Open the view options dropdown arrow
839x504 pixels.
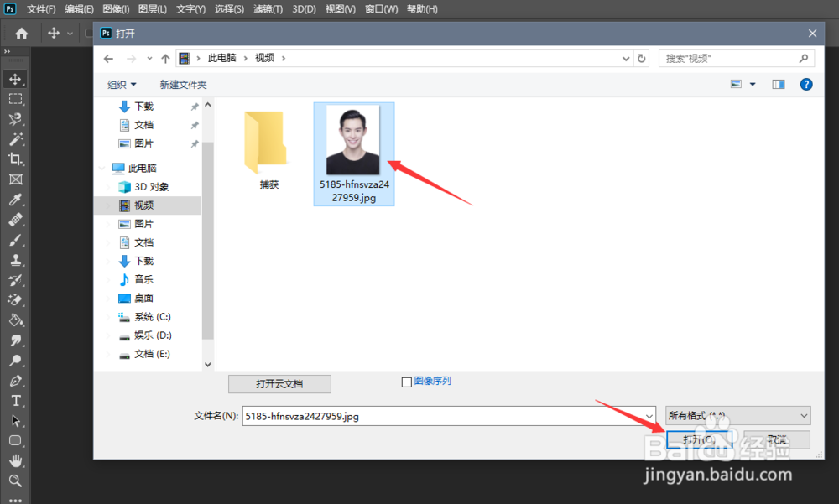click(753, 84)
